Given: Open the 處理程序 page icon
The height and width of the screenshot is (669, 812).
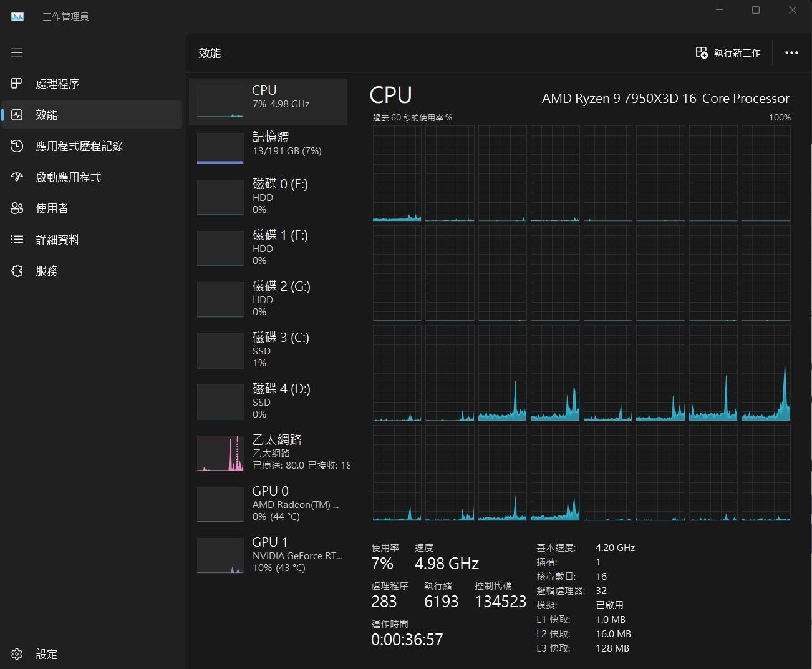Looking at the screenshot, I should (x=17, y=84).
